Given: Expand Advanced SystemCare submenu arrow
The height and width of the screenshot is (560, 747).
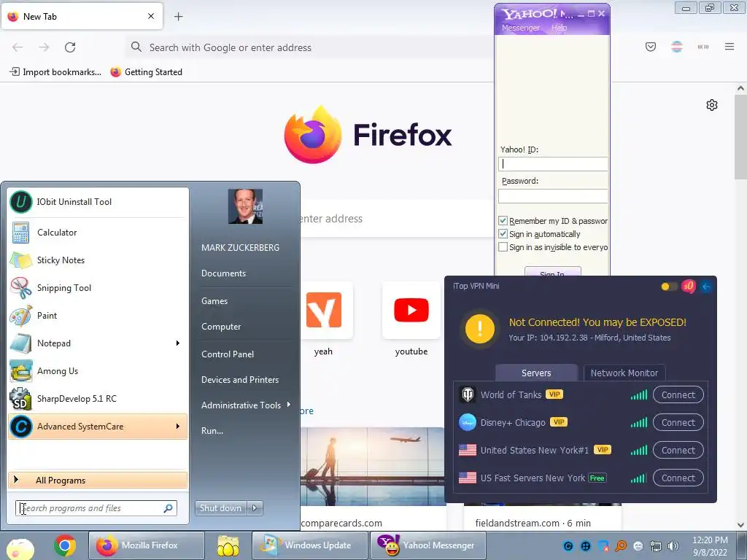Looking at the screenshot, I should click(x=178, y=426).
